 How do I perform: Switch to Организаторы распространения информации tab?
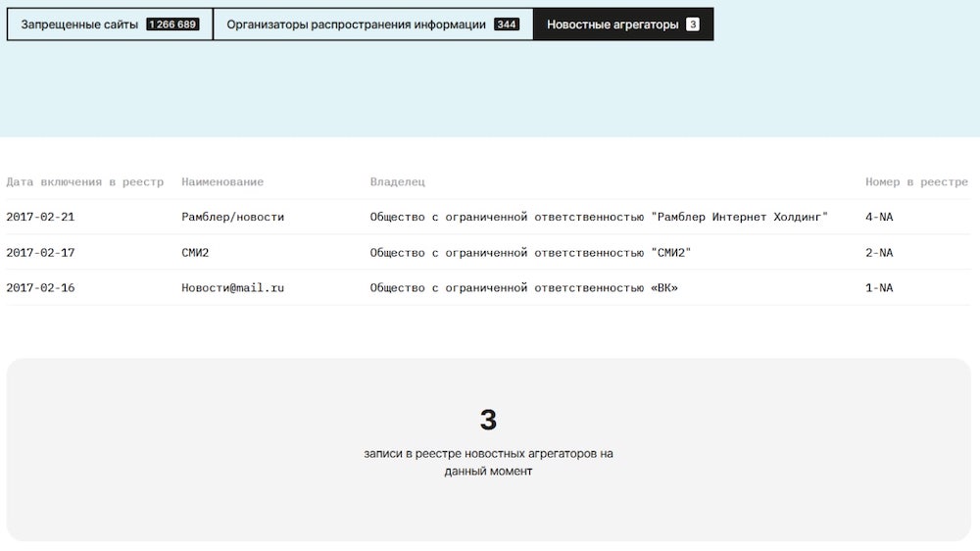click(x=373, y=25)
